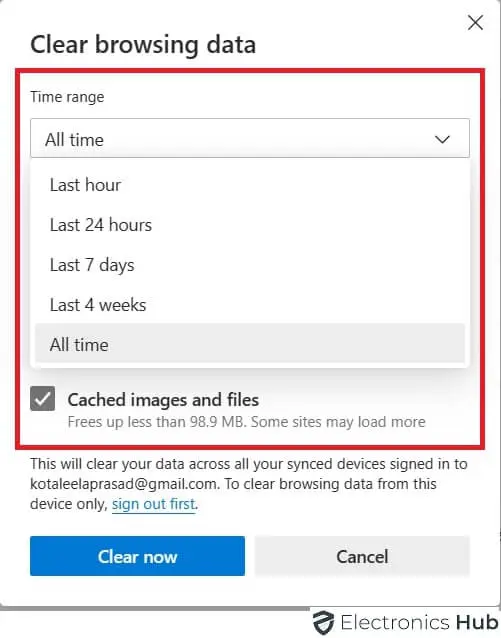
Task: Pick the Last 7 days option
Action: 250,265
